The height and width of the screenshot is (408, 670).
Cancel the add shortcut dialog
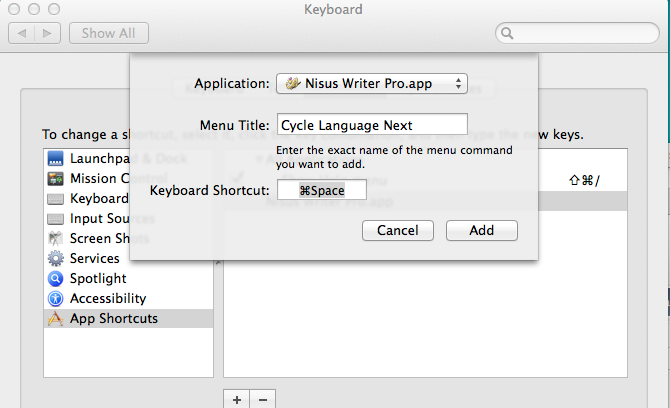click(398, 231)
